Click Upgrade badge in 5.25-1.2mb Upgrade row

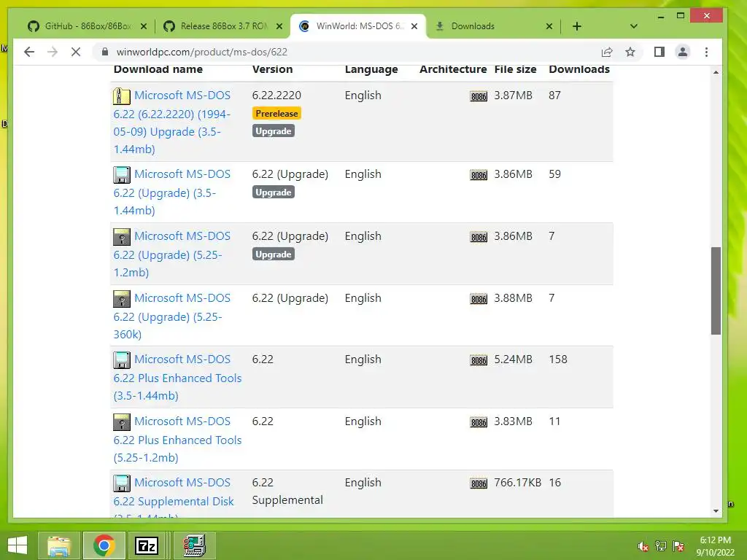(274, 254)
